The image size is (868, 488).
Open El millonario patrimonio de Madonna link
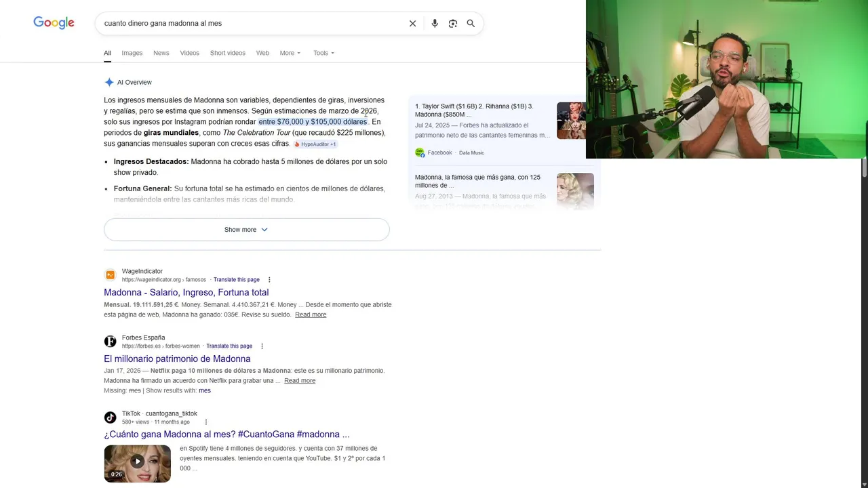(177, 359)
